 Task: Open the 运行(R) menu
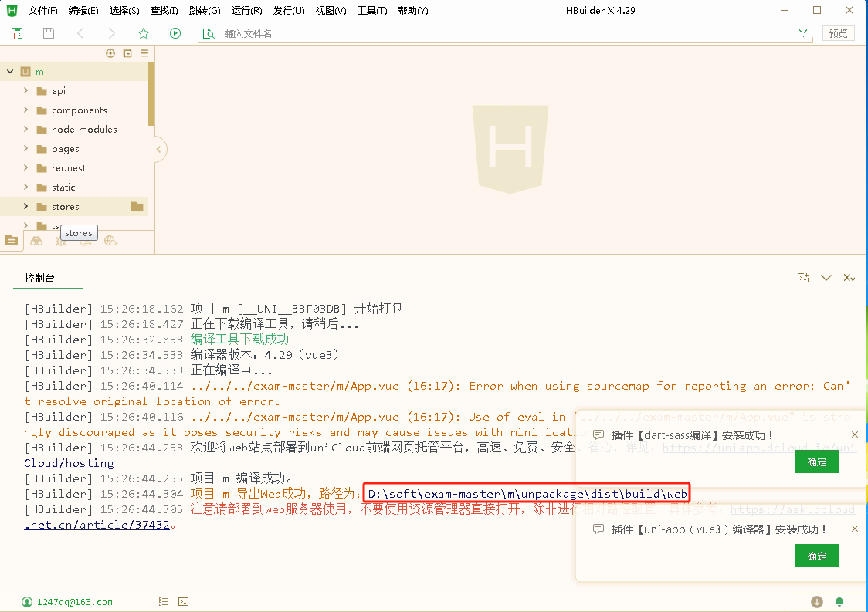click(246, 11)
